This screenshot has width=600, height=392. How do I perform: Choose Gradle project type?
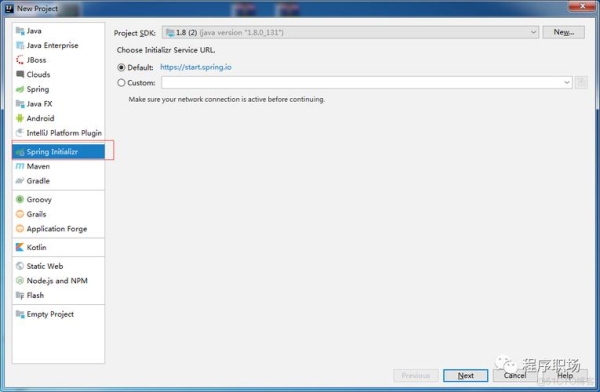[58, 181]
